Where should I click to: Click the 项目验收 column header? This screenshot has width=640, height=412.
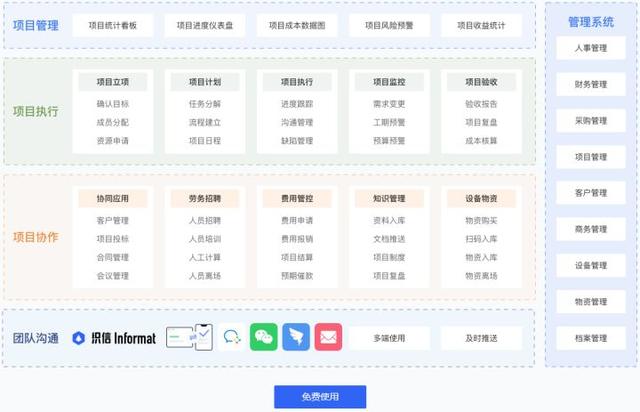pyautogui.click(x=481, y=82)
